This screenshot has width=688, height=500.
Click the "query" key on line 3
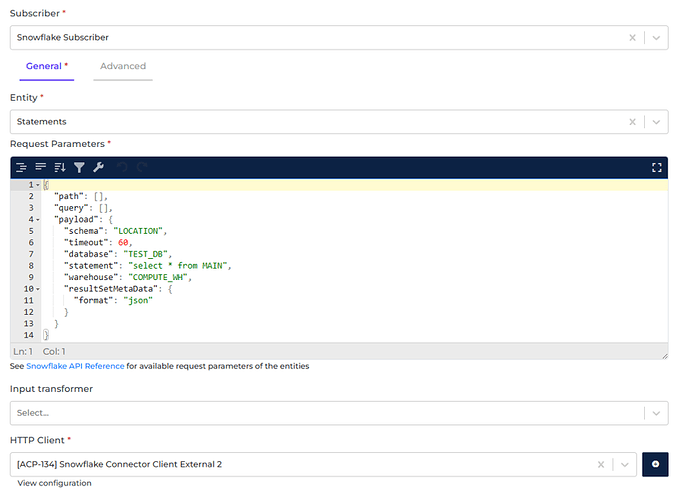pyautogui.click(x=71, y=208)
